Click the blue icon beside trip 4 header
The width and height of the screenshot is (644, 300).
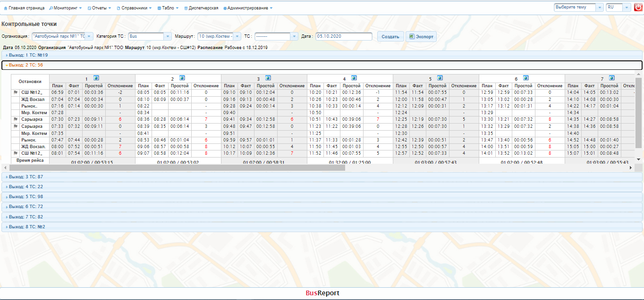click(x=354, y=78)
